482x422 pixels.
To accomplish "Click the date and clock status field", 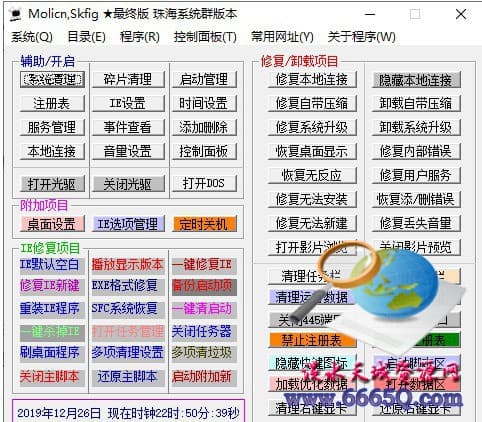I will click(128, 413).
